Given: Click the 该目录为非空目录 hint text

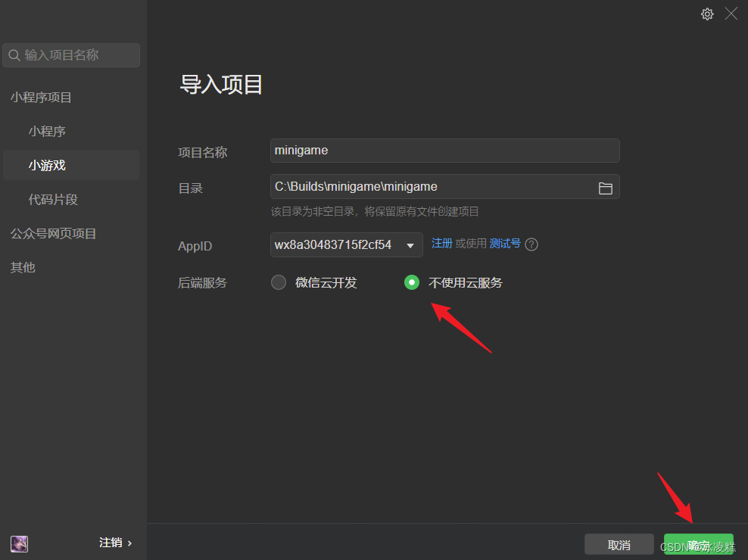Looking at the screenshot, I should click(375, 211).
